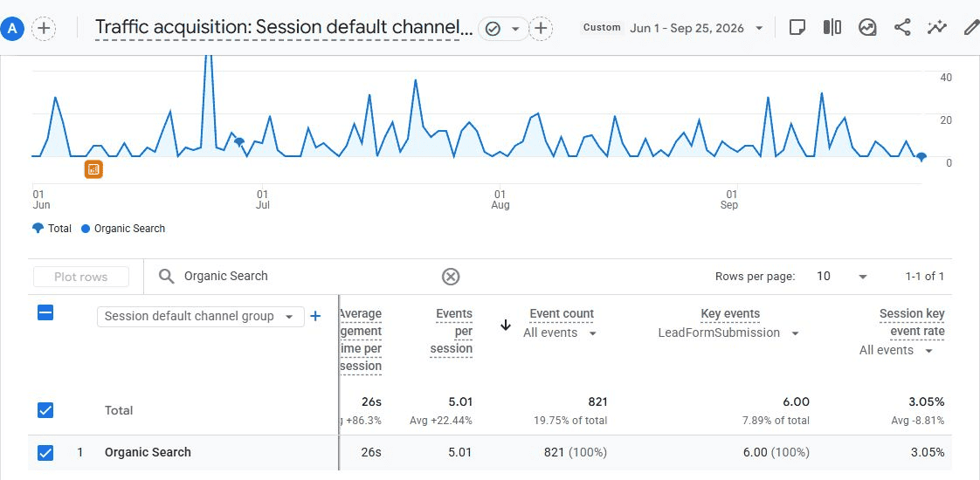980x480 pixels.
Task: Add a comparison using the plus circle beside the A badge
Action: [44, 28]
